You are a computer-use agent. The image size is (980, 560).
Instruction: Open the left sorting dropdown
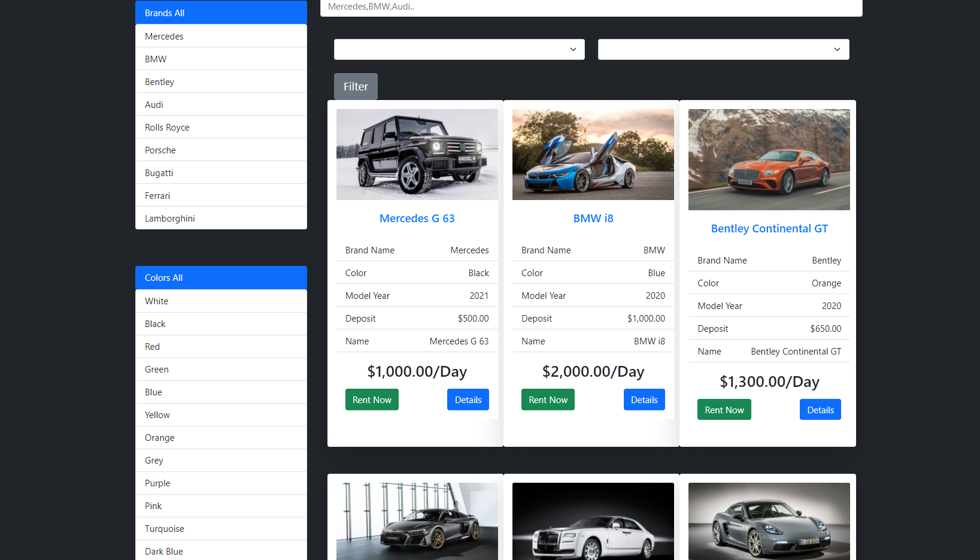pyautogui.click(x=459, y=49)
